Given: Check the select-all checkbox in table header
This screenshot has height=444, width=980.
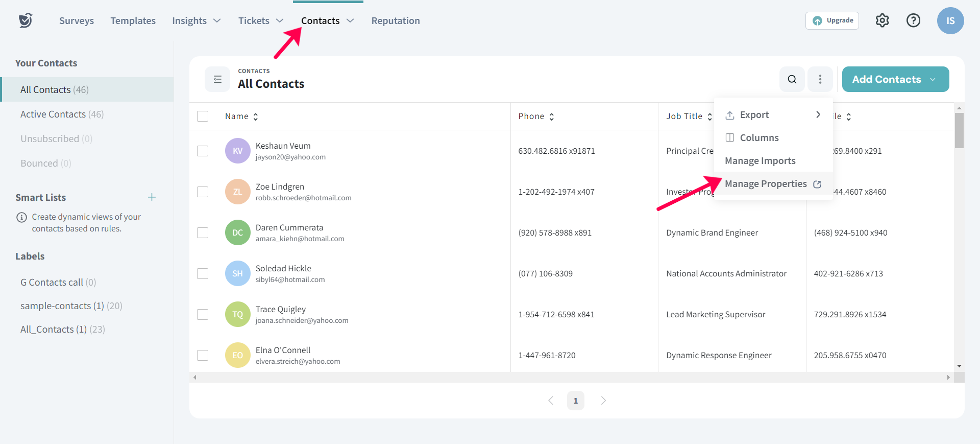Looking at the screenshot, I should click(203, 116).
